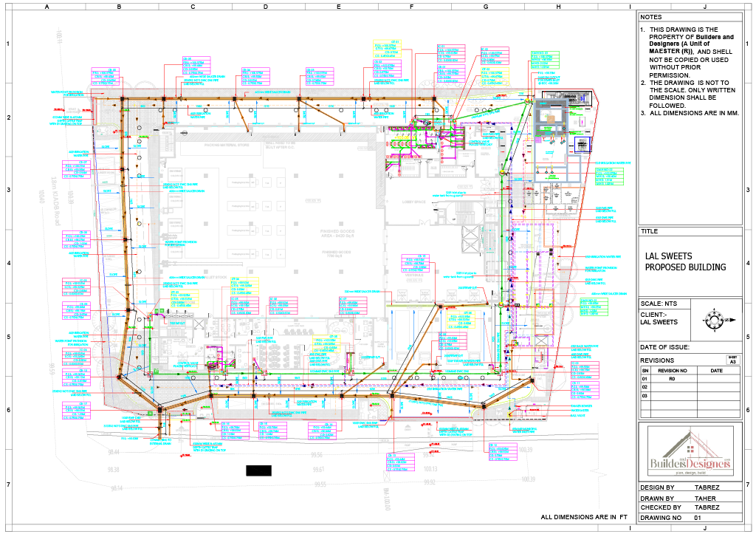The image size is (756, 534).
Task: Click grid column letter H
Action: point(558,7)
